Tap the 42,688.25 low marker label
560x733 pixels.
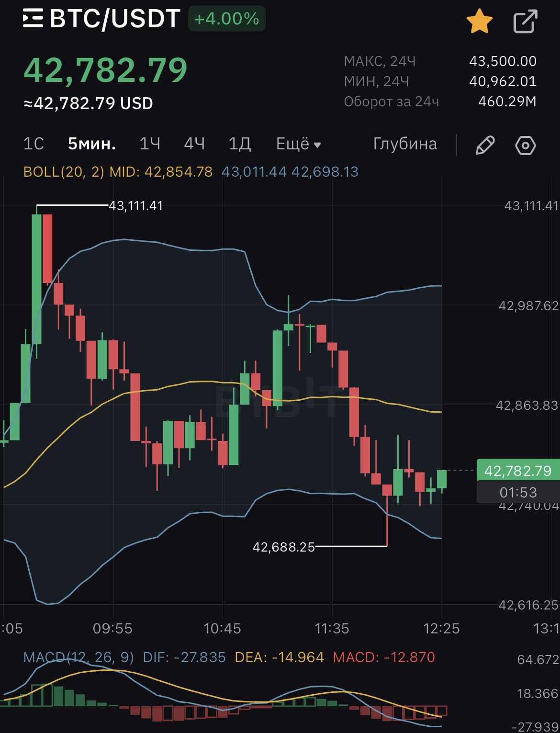coord(284,547)
